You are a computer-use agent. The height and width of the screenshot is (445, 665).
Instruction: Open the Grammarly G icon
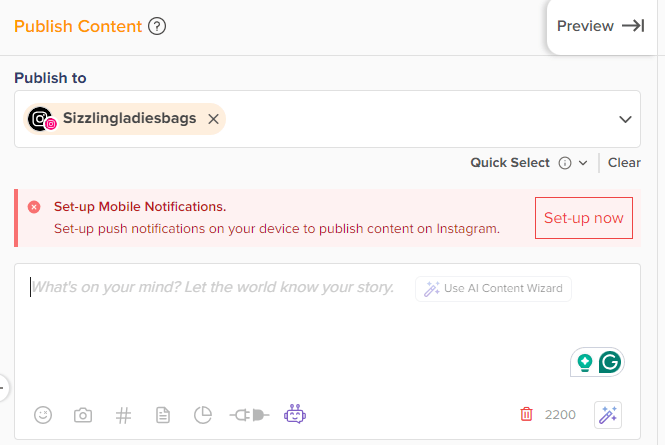[x=610, y=362]
